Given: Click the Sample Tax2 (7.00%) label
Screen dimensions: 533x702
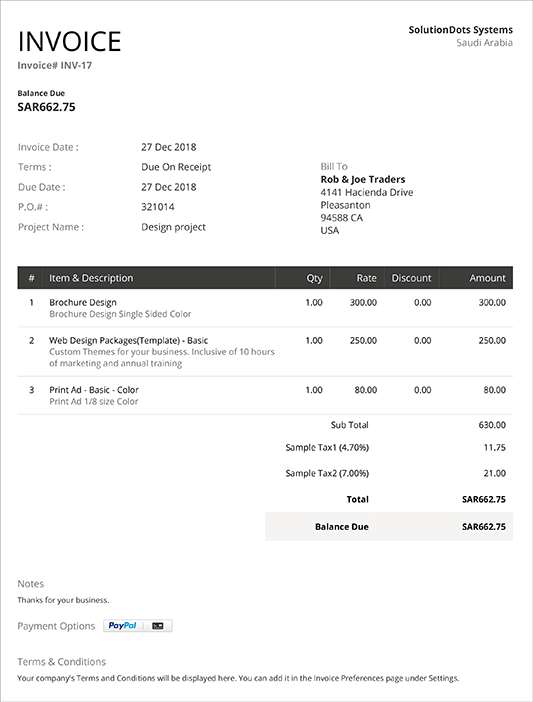Looking at the screenshot, I should click(x=327, y=473).
